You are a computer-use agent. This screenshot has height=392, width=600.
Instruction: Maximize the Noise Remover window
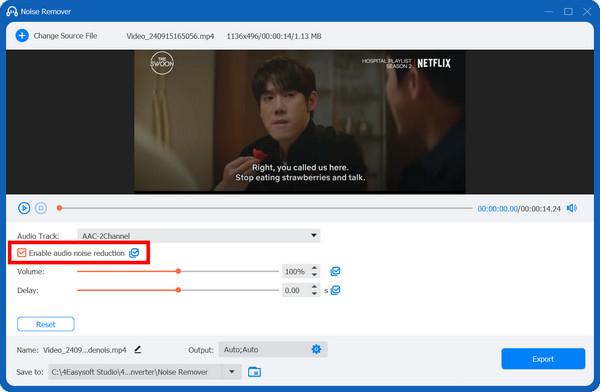568,11
